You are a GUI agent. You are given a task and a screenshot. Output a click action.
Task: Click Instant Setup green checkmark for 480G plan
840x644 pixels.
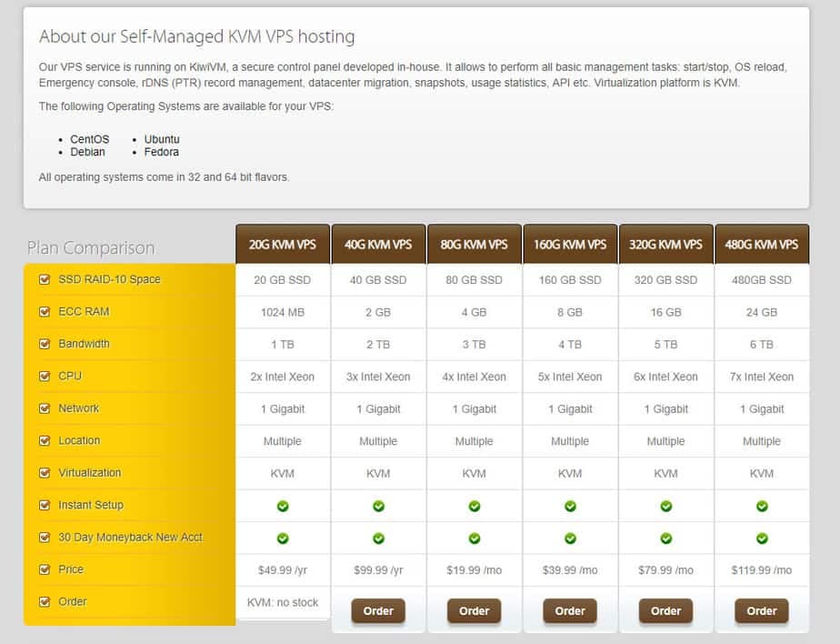762,506
